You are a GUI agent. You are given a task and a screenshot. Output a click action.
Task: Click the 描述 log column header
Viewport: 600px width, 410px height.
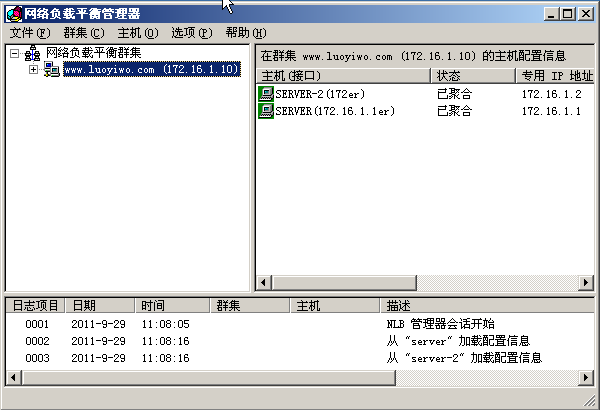[x=488, y=305]
